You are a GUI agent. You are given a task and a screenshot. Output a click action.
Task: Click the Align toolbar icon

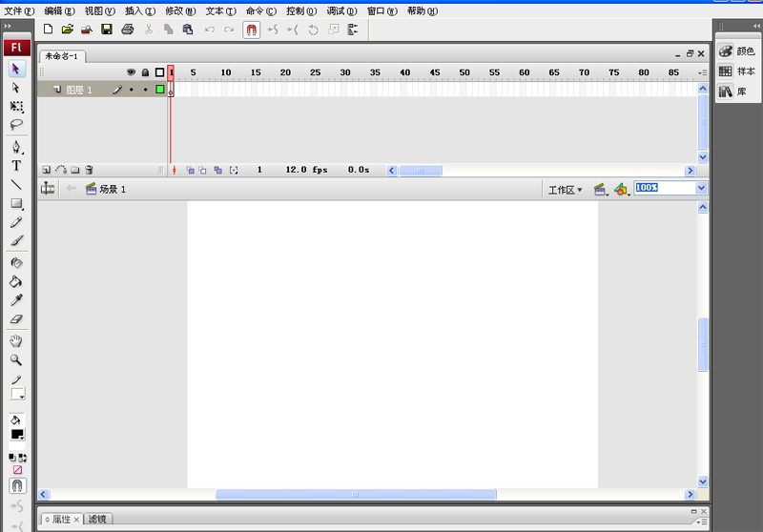(x=353, y=30)
